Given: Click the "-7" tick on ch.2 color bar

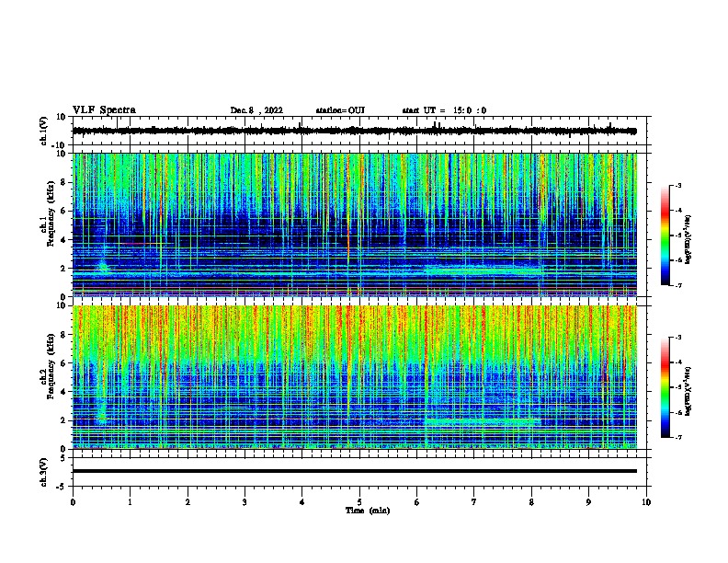Looking at the screenshot, I should pos(678,437).
